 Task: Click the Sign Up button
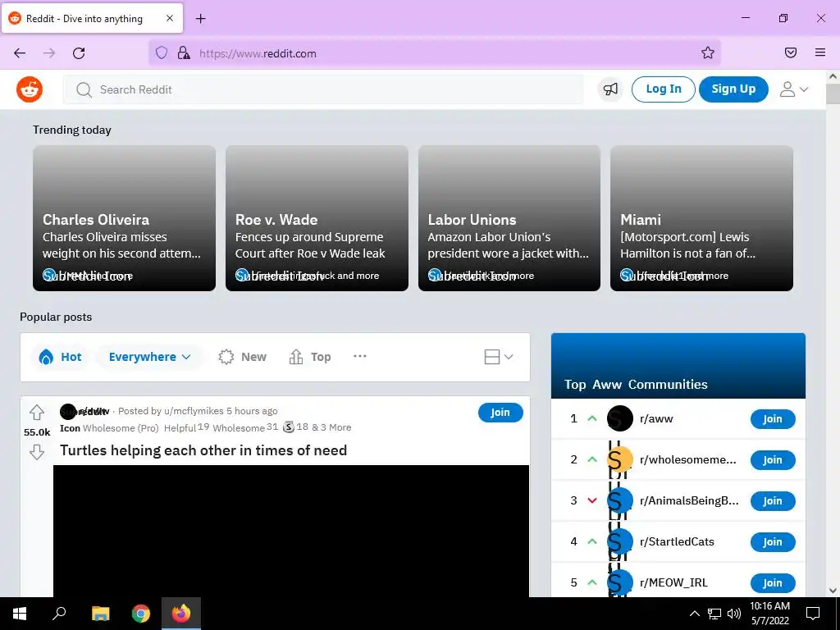(733, 89)
